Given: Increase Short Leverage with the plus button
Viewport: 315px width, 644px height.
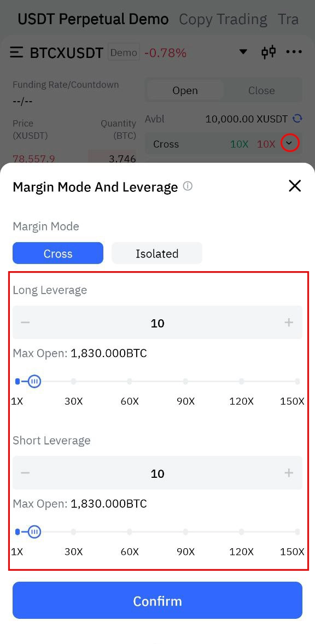Looking at the screenshot, I should coord(289,473).
